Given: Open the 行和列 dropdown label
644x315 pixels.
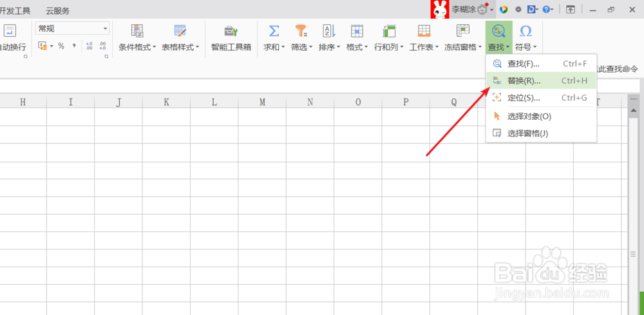Looking at the screenshot, I should pos(388,47).
